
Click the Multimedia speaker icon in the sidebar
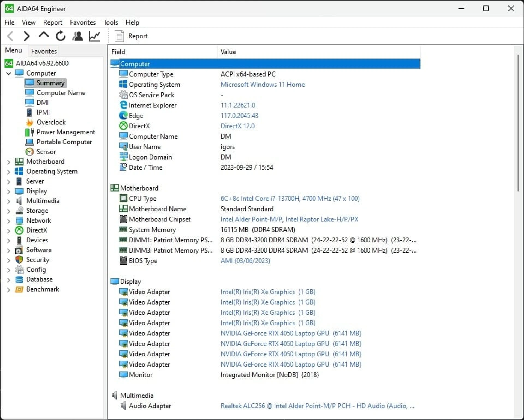(19, 201)
